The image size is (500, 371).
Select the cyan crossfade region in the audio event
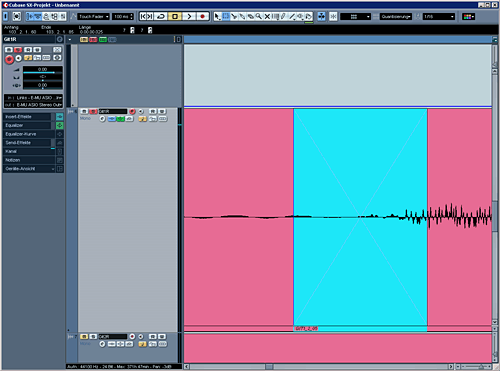coord(360,217)
